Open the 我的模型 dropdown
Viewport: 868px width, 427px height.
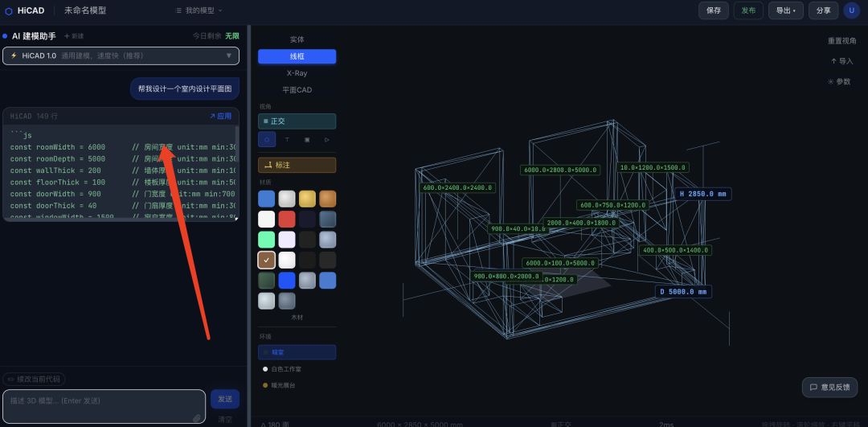(199, 10)
